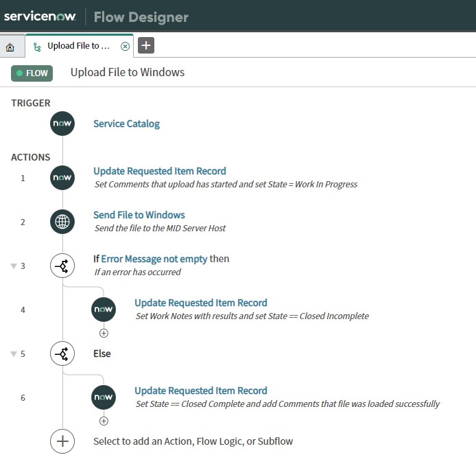Click the flow branch icon in tab

(37, 47)
